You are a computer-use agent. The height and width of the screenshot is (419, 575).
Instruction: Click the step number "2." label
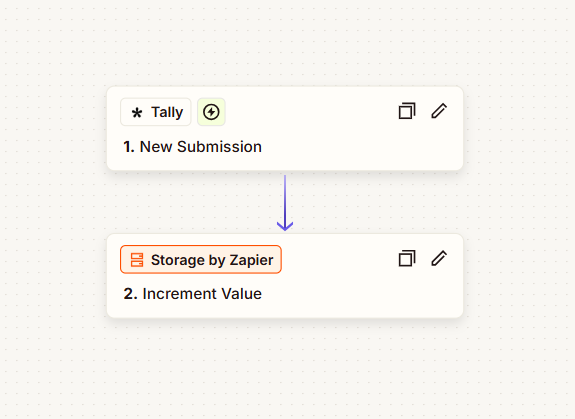130,294
